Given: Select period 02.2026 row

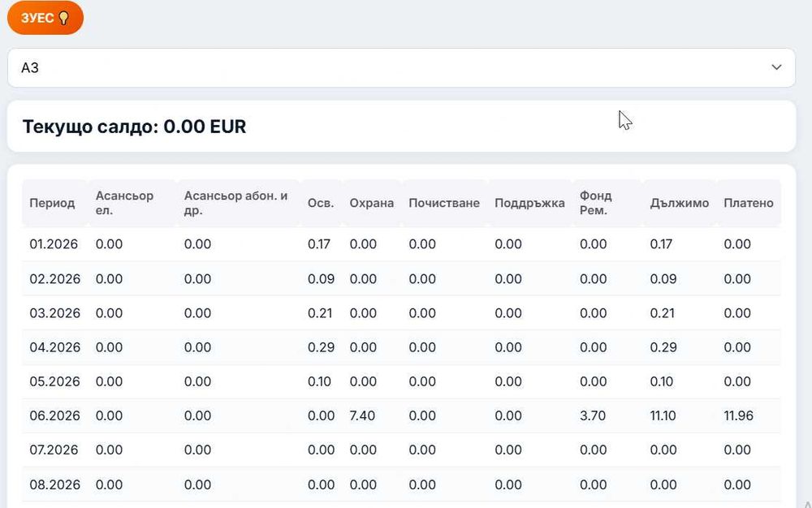Looking at the screenshot, I should point(401,279).
